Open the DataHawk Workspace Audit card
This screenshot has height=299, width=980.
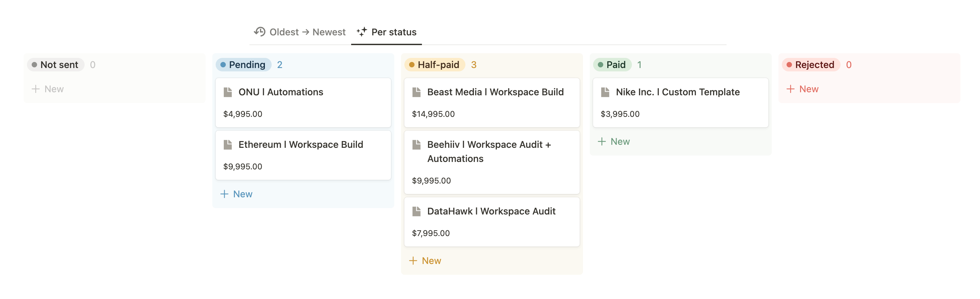click(492, 222)
